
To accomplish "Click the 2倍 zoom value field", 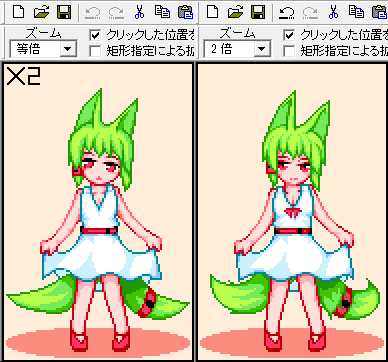I will coord(229,49).
